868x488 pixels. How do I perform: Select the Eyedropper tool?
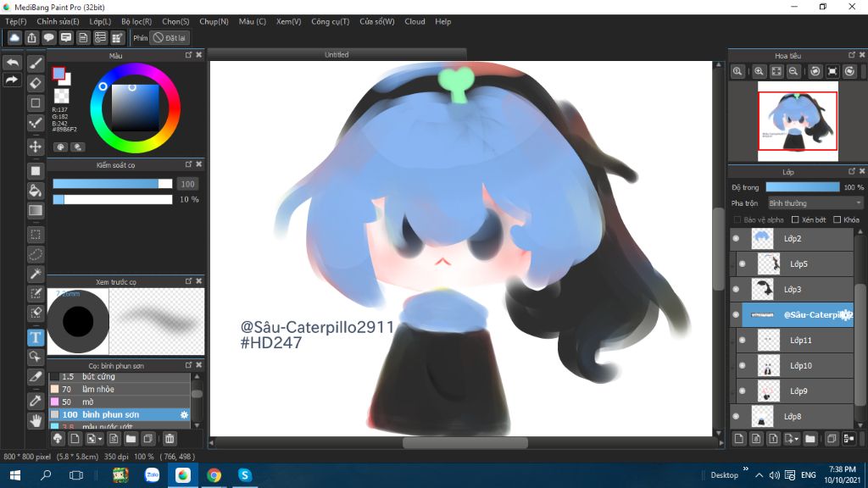point(36,401)
